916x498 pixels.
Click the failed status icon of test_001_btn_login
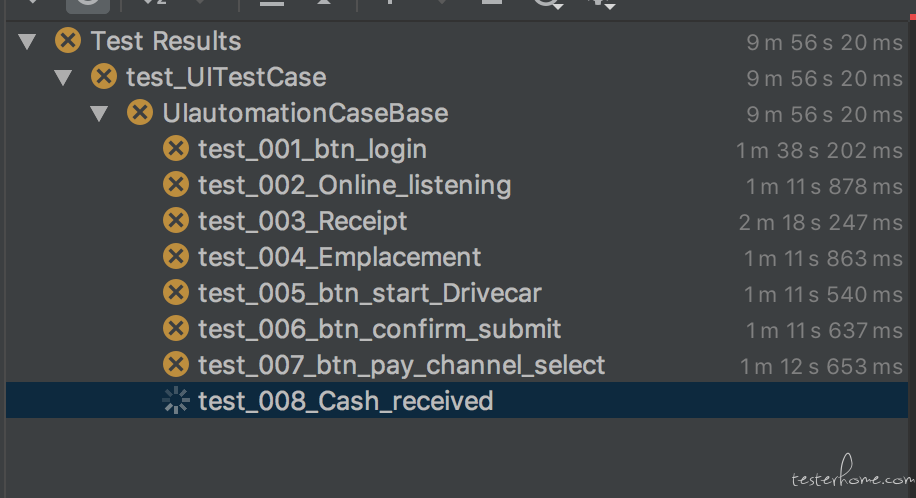point(176,148)
